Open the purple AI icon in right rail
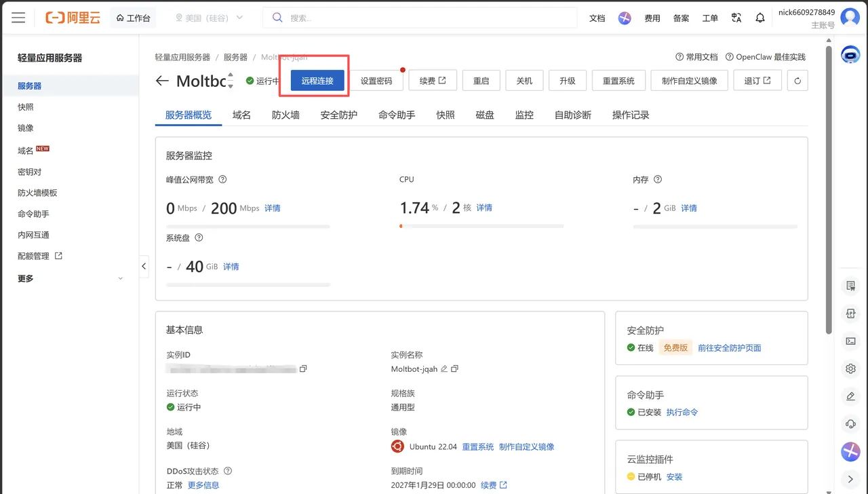The image size is (868, 494). (x=850, y=451)
